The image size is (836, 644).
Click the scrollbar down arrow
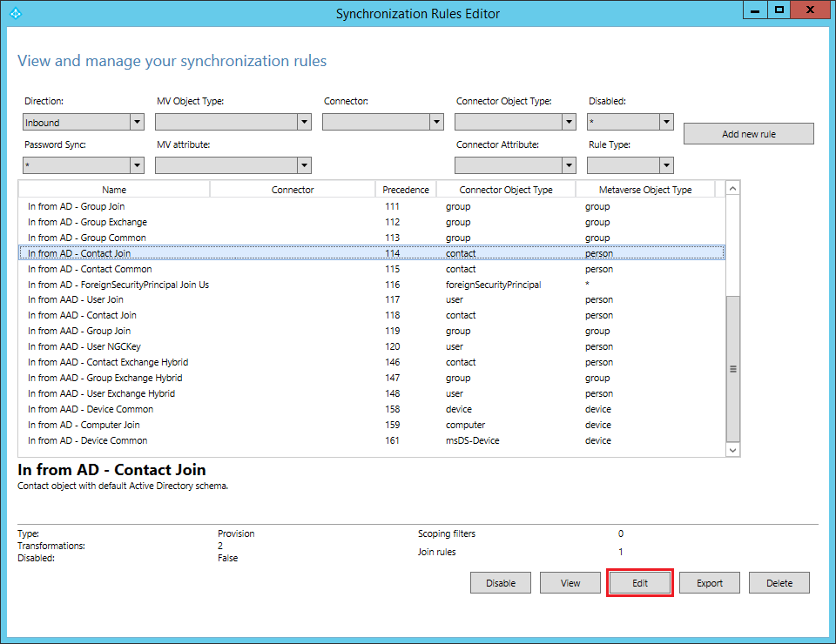coord(732,449)
